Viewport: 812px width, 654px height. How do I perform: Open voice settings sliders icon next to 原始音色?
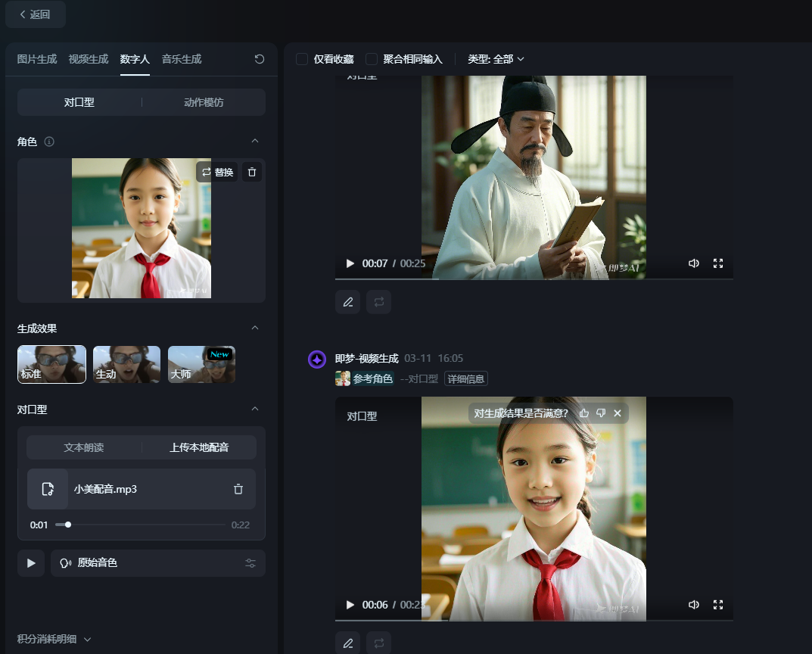[x=251, y=563]
